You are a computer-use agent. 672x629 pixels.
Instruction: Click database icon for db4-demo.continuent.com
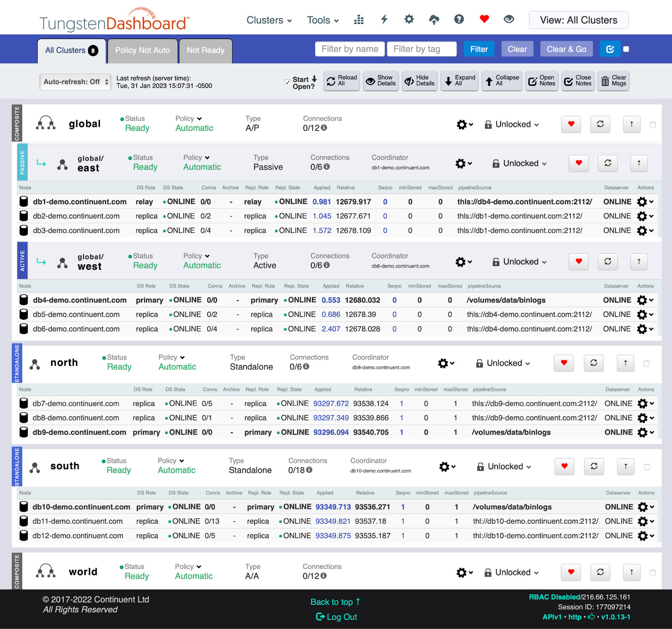point(24,300)
